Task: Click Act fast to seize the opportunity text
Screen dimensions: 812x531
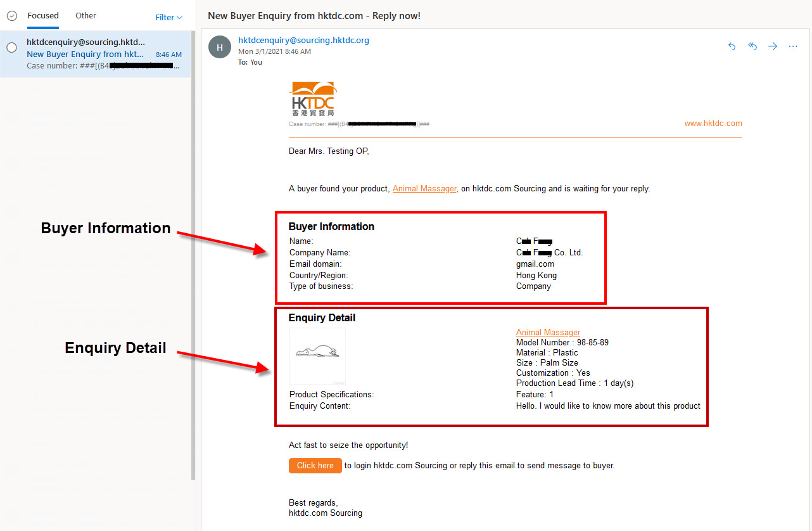Action: pos(348,445)
